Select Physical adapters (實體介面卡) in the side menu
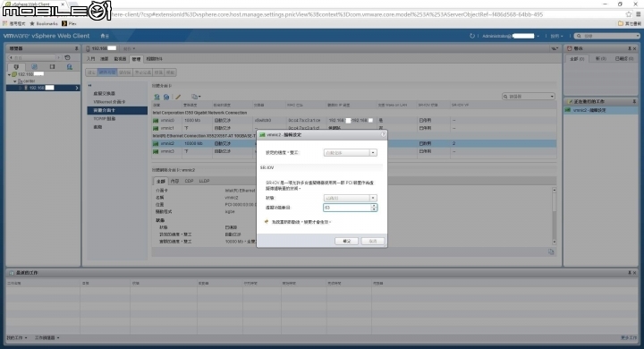Screen dimensions: 644x349 117,111
